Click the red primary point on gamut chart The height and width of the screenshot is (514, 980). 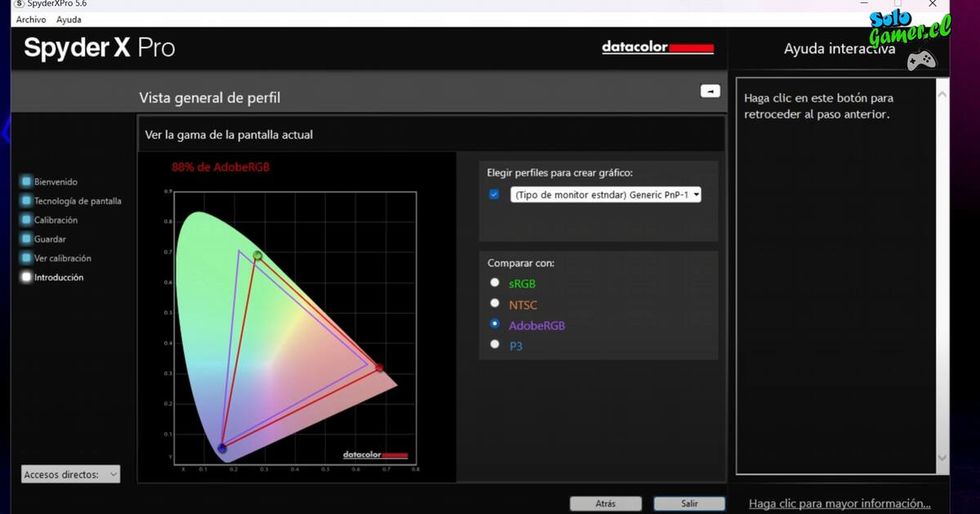pos(379,368)
